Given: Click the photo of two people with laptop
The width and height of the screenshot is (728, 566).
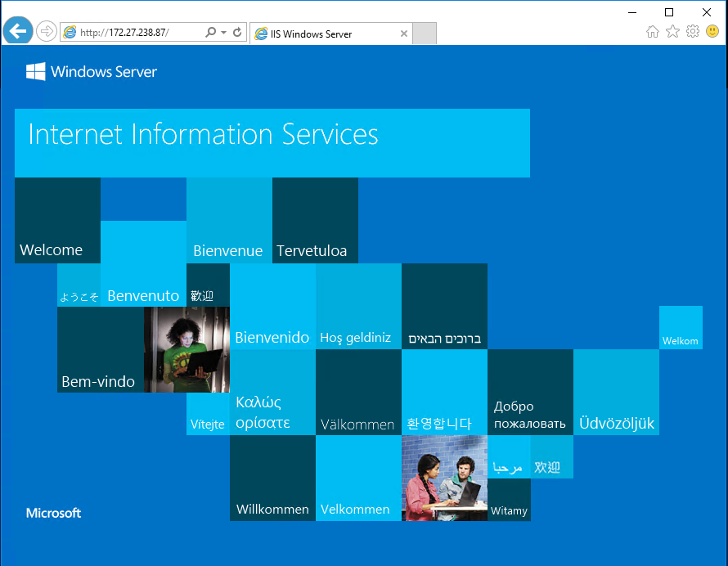Looking at the screenshot, I should tap(444, 478).
